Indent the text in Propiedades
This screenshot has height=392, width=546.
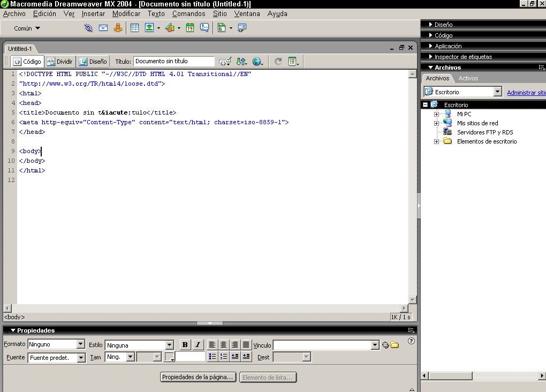click(246, 357)
